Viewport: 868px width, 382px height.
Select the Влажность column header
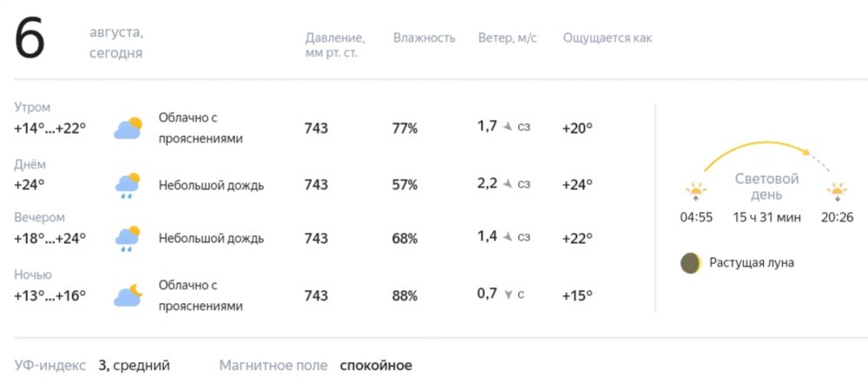pyautogui.click(x=424, y=38)
